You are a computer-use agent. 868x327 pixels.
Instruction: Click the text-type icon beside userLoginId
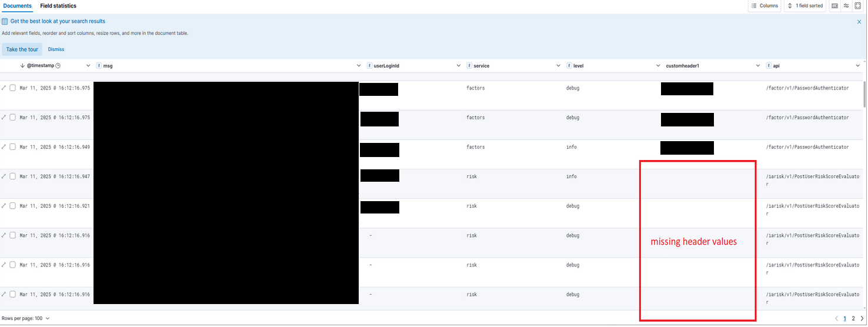369,66
